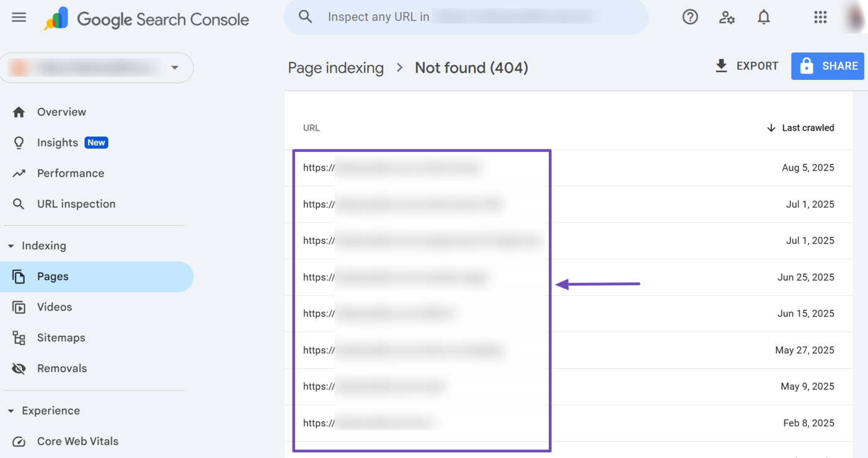Image resolution: width=868 pixels, height=458 pixels.
Task: Go back to Page indexing breadcrumb
Action: (x=335, y=68)
